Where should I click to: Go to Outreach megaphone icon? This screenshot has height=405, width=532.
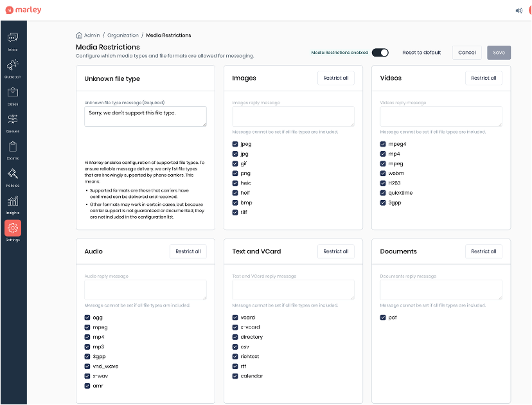coord(13,67)
